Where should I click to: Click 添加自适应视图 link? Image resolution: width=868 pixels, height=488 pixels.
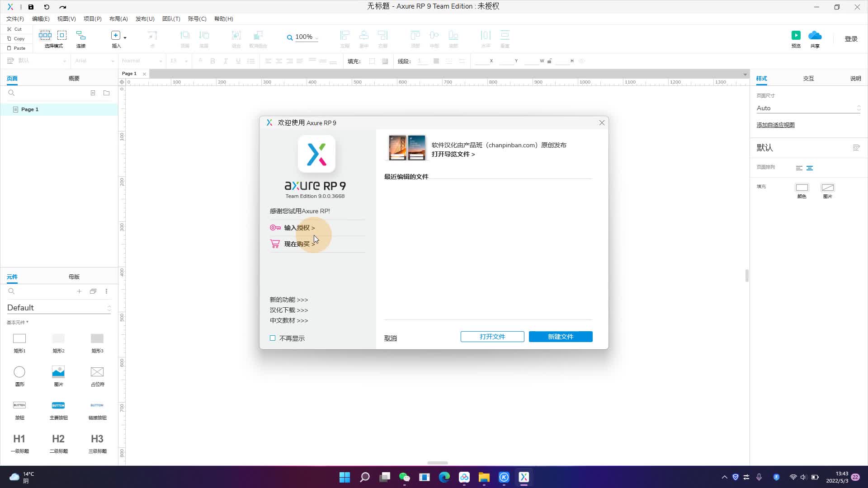tap(775, 125)
